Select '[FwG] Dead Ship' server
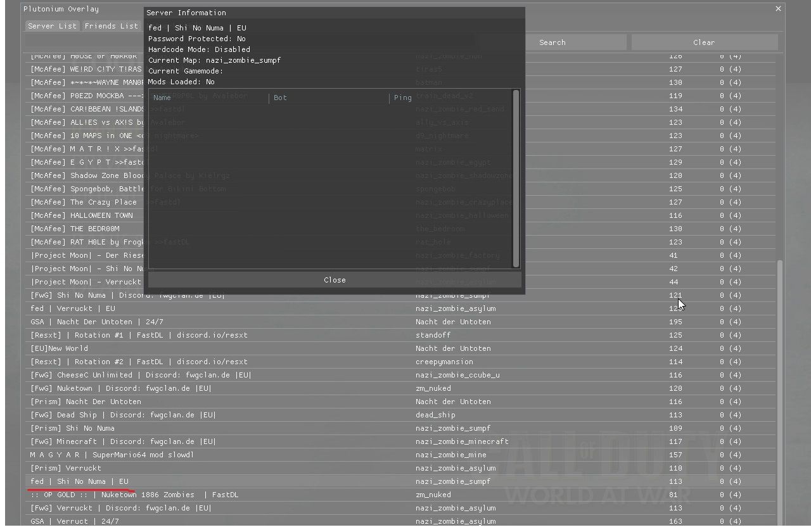 click(400, 415)
